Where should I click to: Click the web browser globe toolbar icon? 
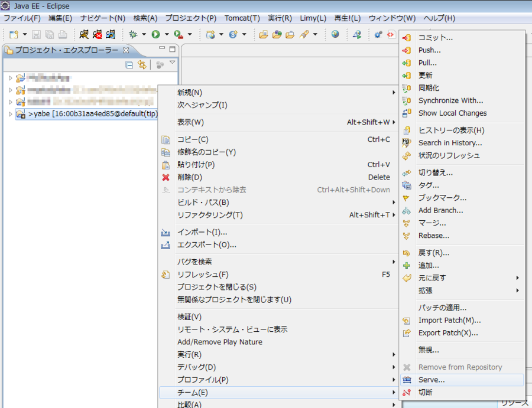(335, 34)
